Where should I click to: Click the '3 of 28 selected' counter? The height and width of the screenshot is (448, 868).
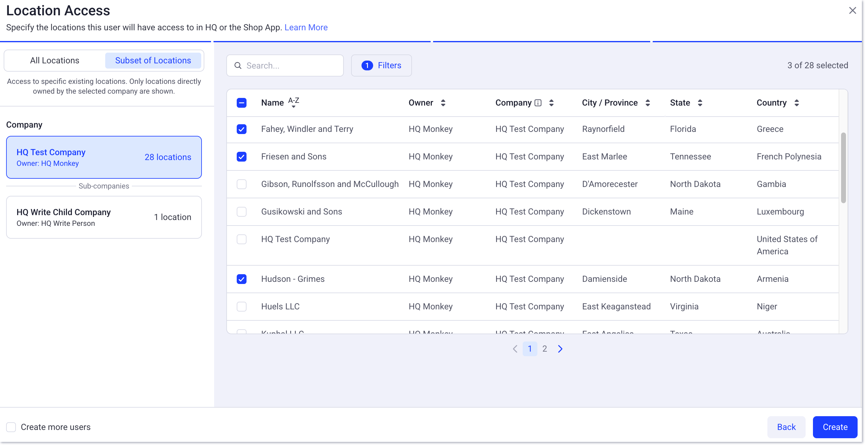[x=818, y=65]
